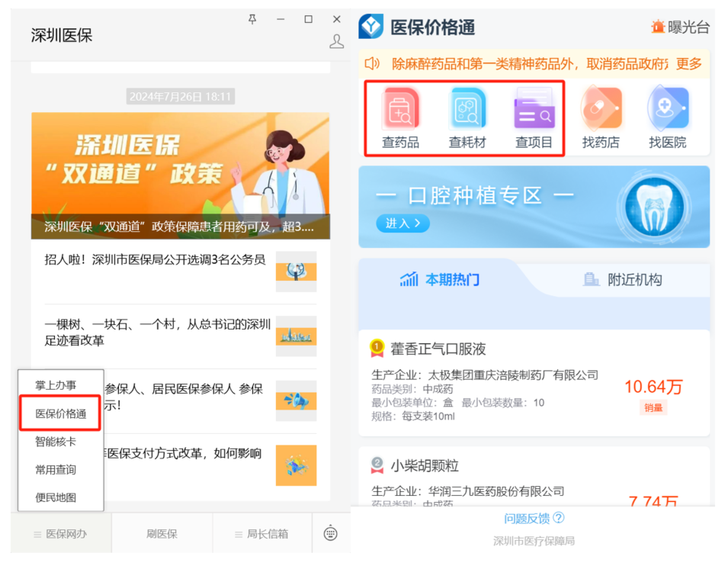Click the keyboard switch icon in bottom bar

[x=330, y=533]
